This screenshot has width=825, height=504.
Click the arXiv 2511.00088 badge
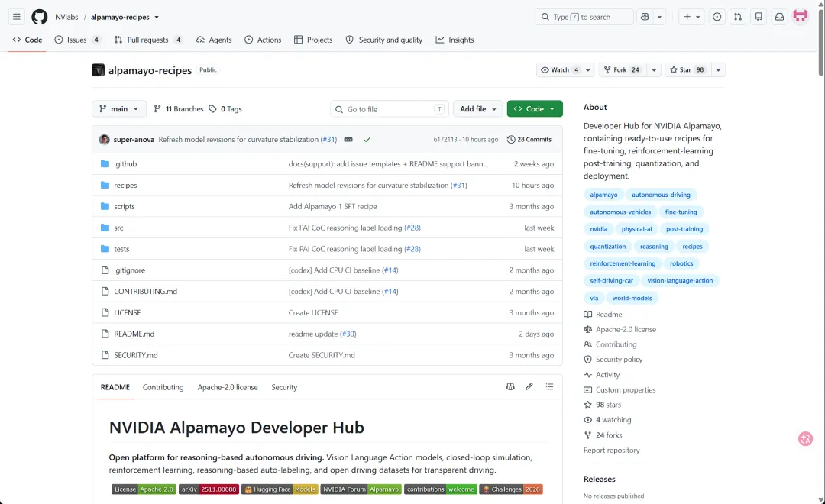click(x=209, y=489)
